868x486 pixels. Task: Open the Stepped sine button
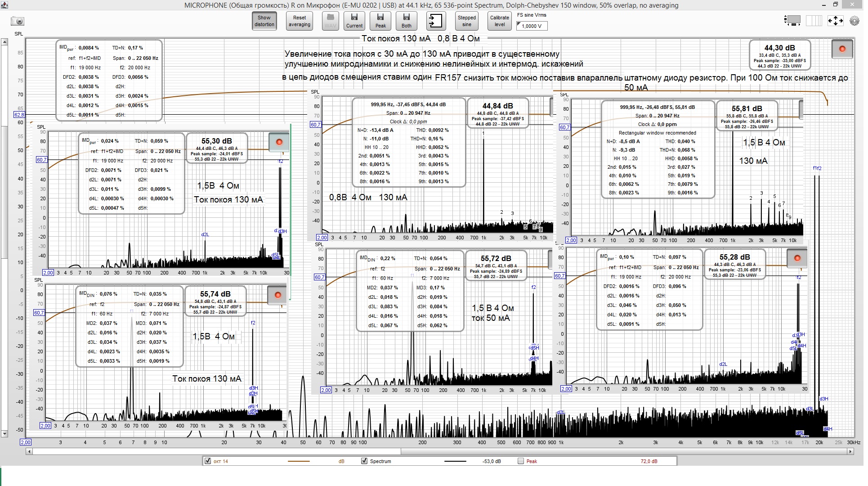click(467, 21)
